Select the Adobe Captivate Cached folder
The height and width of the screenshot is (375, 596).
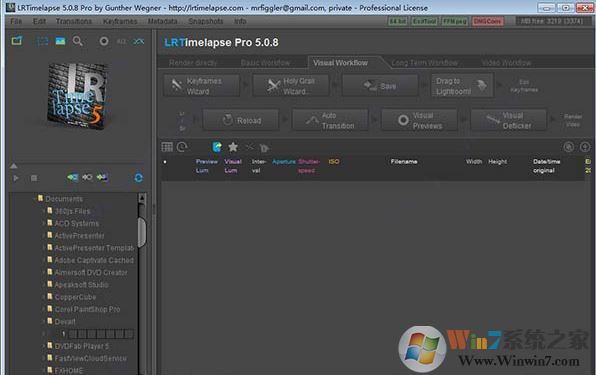[94, 260]
